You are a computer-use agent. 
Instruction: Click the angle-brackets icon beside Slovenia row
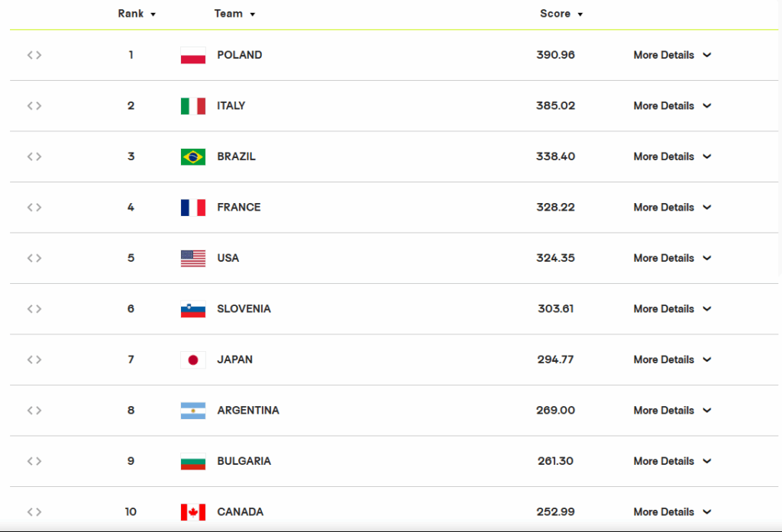point(34,308)
